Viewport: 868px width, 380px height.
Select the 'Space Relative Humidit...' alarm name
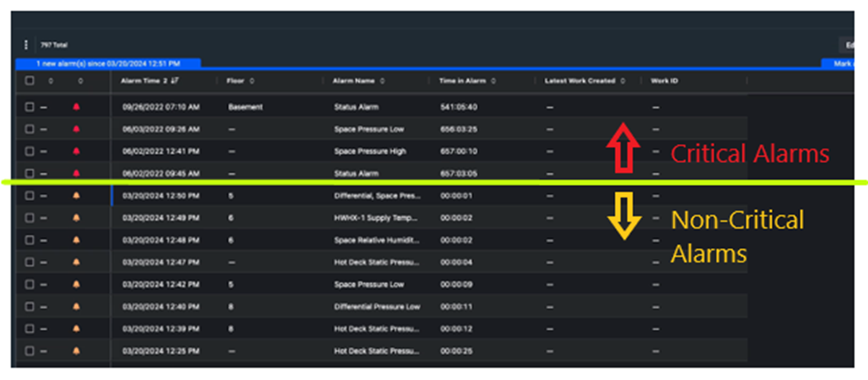377,240
